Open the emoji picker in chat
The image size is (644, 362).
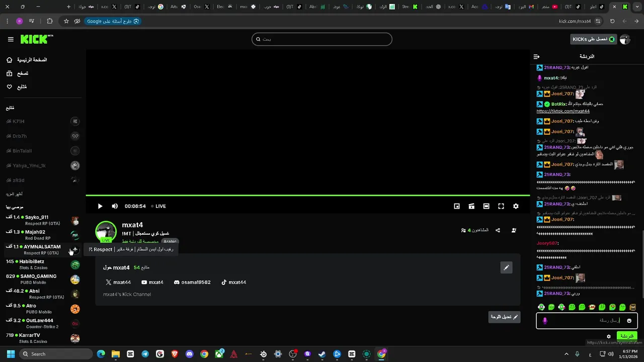pyautogui.click(x=629, y=321)
